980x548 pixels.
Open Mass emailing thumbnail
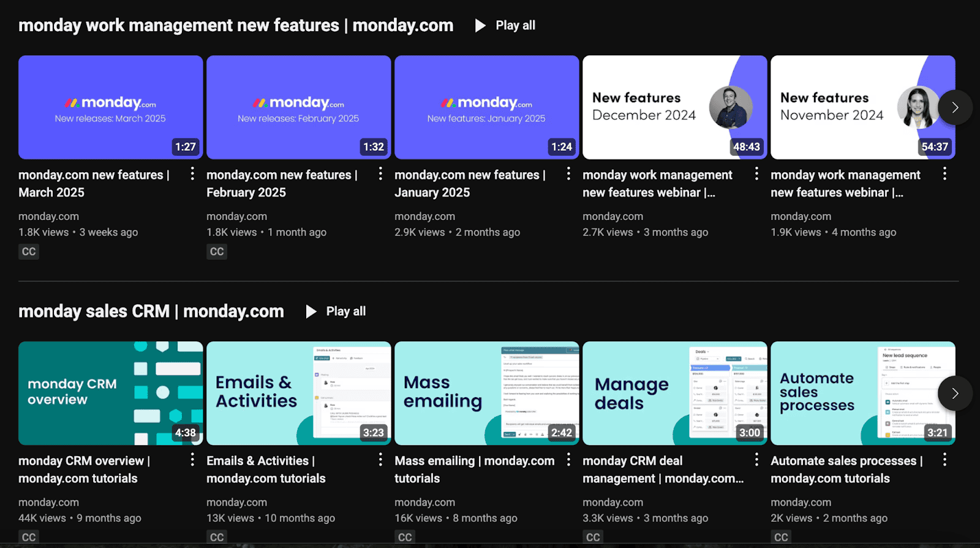point(487,393)
